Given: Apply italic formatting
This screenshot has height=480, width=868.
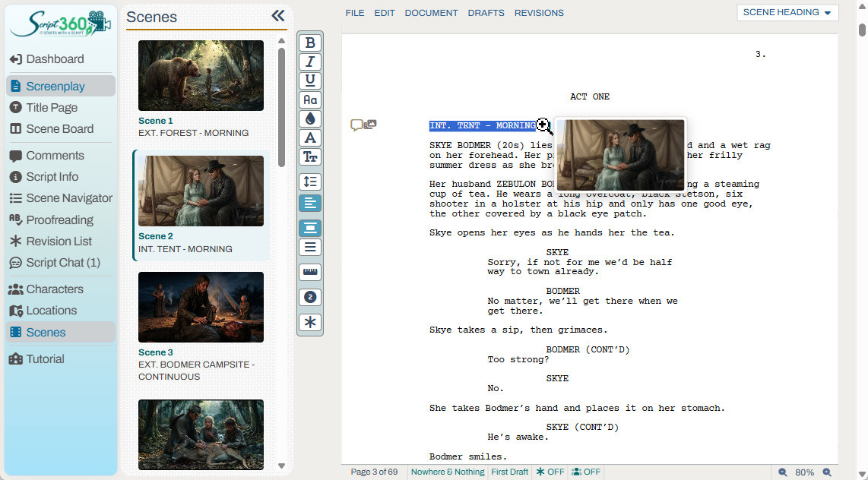Looking at the screenshot, I should pyautogui.click(x=310, y=62).
